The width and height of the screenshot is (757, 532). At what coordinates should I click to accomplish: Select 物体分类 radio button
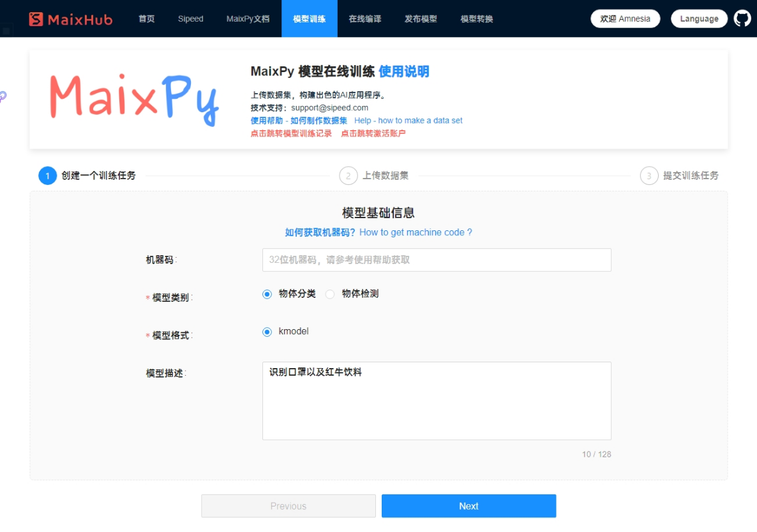point(267,294)
